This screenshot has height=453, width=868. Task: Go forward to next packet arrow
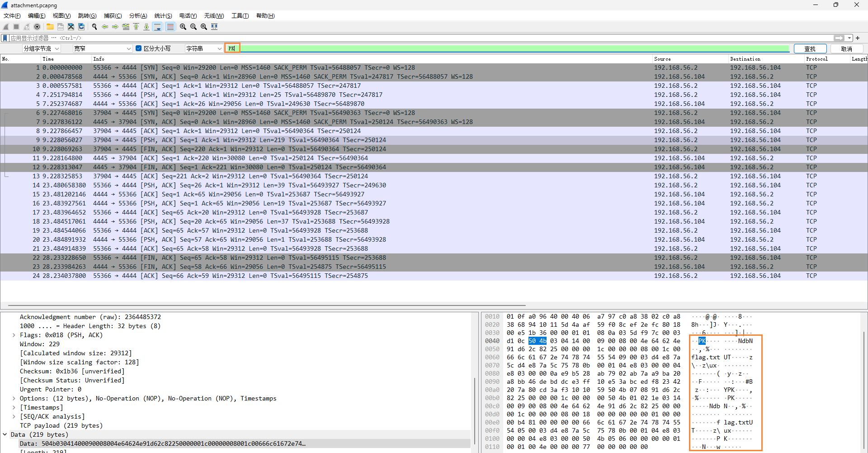pyautogui.click(x=115, y=27)
